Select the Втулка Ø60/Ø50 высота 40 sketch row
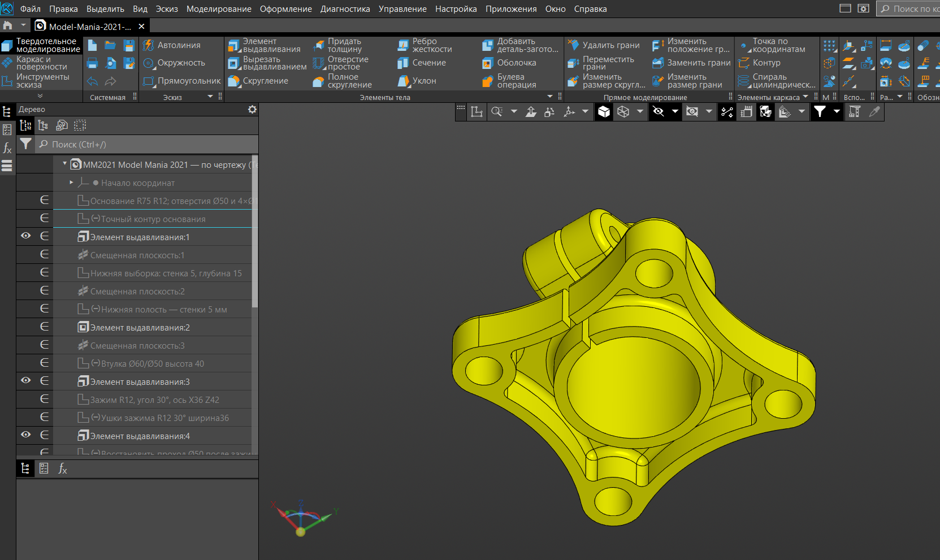Image resolution: width=940 pixels, height=560 pixels. (152, 363)
